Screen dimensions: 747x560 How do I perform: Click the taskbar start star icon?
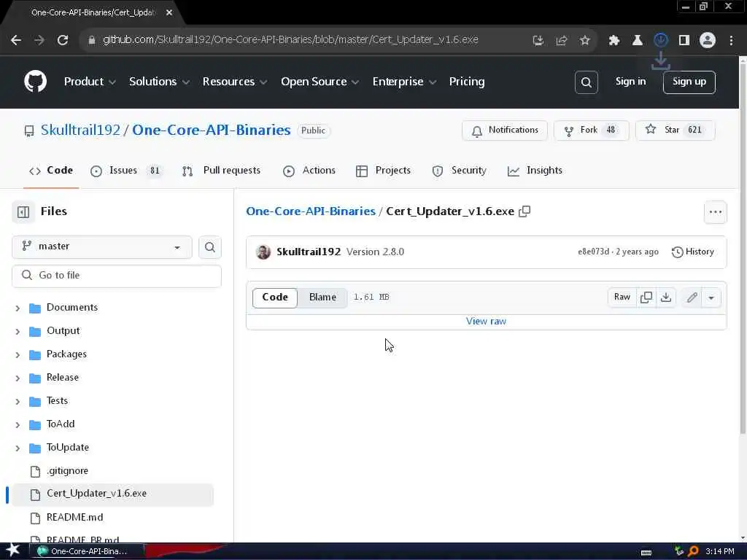(x=12, y=551)
